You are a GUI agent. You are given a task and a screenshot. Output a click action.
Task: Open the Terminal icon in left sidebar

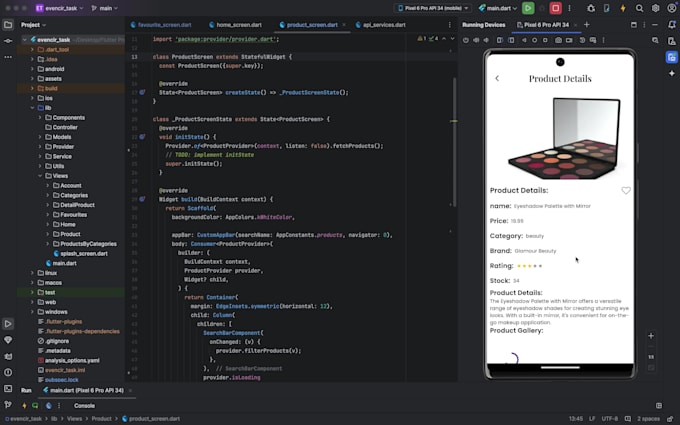coord(8,389)
